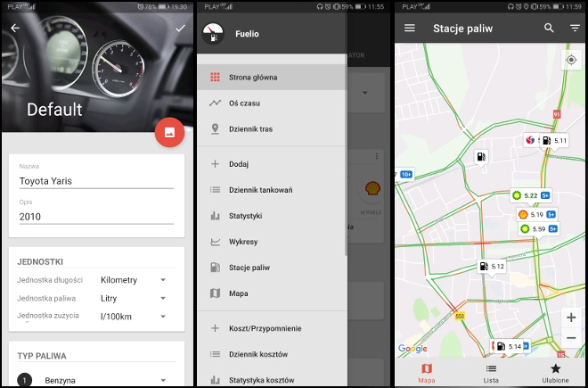The height and width of the screenshot is (388, 588).
Task: Switch to the Mapa bottom tab
Action: tap(427, 373)
